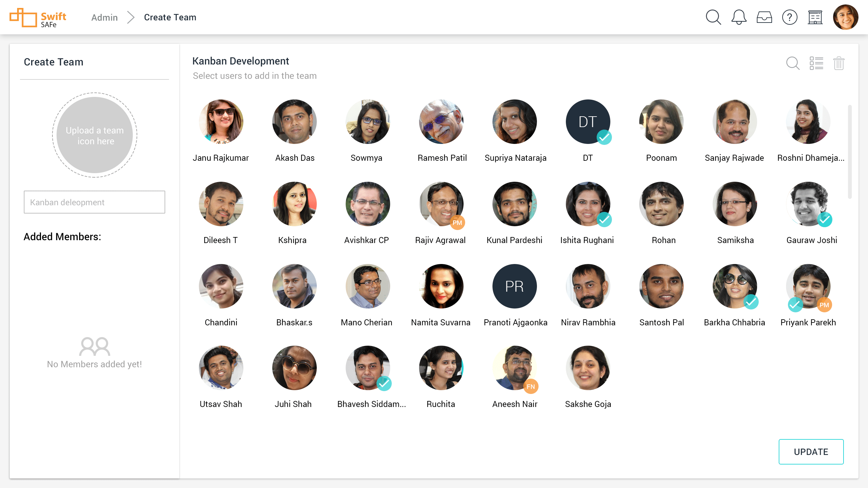Click the help question mark icon
Image resolution: width=868 pixels, height=488 pixels.
pos(790,17)
